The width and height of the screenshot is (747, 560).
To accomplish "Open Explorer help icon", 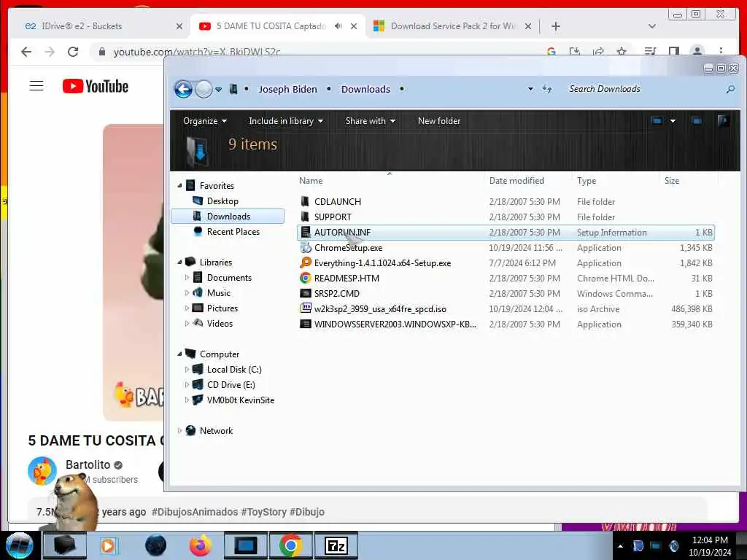I will tap(723, 121).
